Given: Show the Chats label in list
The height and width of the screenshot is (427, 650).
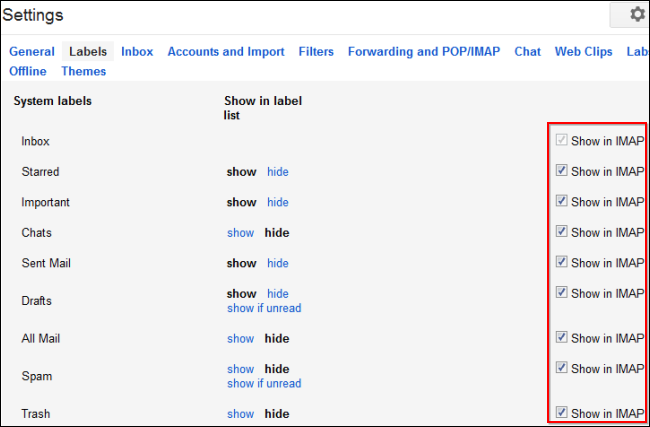Looking at the screenshot, I should click(x=240, y=233).
